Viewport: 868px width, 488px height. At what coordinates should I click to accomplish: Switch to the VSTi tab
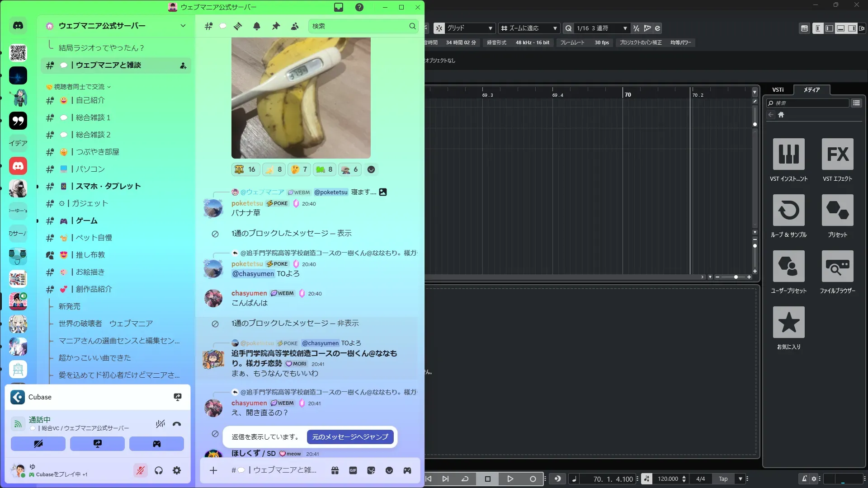point(778,89)
